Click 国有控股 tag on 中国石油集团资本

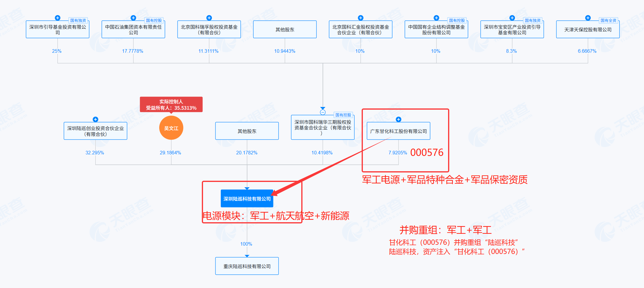(154, 20)
